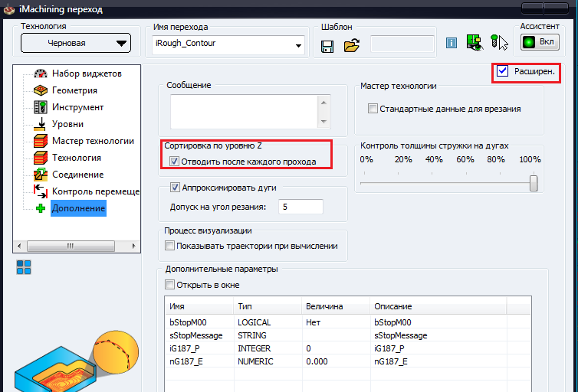Open the Инструмент page

click(x=77, y=107)
